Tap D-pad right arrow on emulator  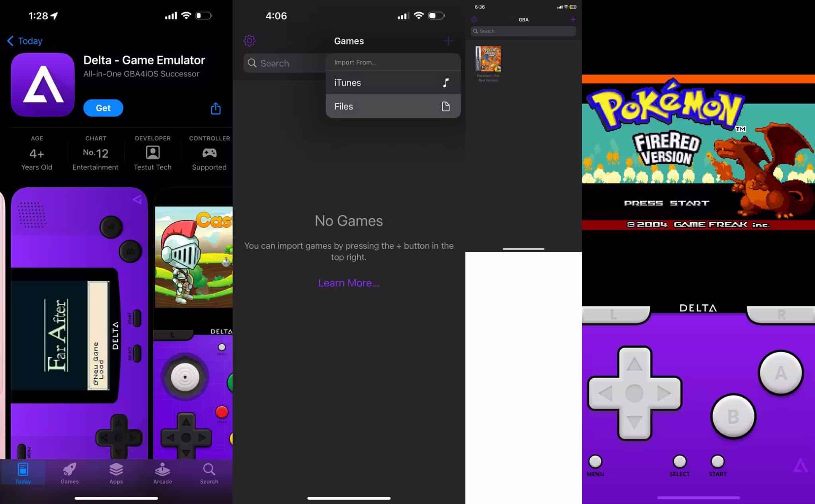[x=664, y=393]
